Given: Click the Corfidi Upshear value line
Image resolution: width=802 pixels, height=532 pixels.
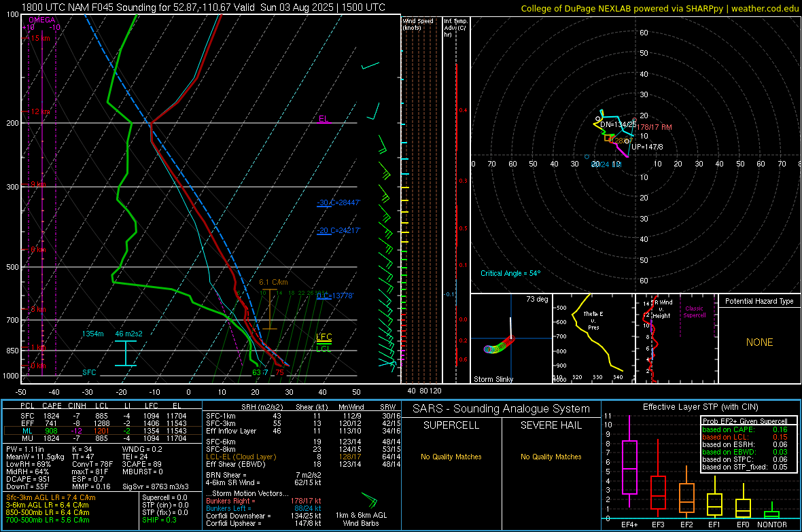Looking at the screenshot, I should (x=264, y=522).
